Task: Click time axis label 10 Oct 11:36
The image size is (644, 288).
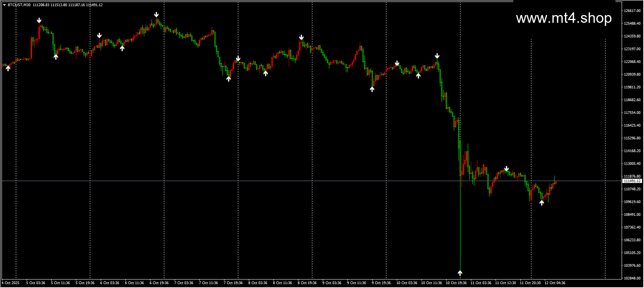Action: pos(432,283)
